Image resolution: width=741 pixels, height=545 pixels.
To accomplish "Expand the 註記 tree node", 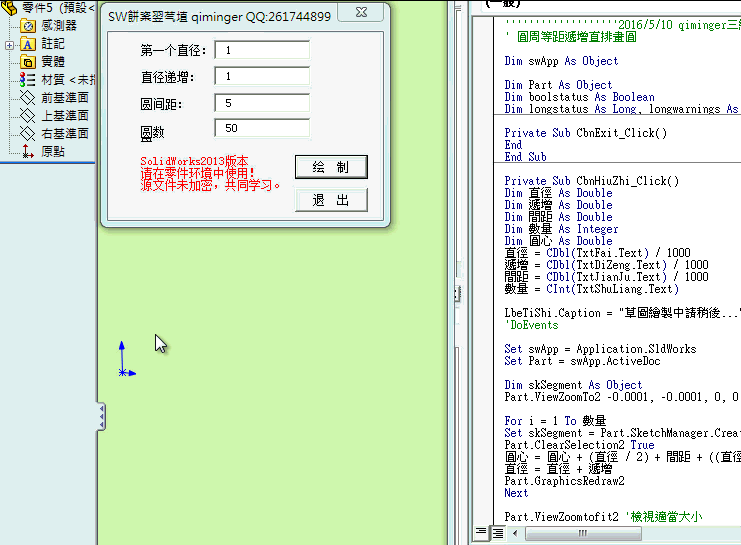I will [9, 45].
